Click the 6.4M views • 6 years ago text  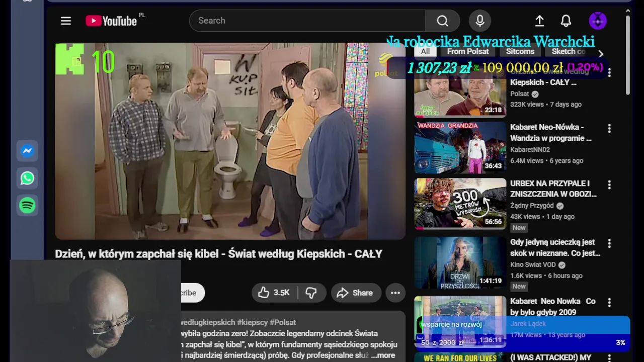point(547,161)
